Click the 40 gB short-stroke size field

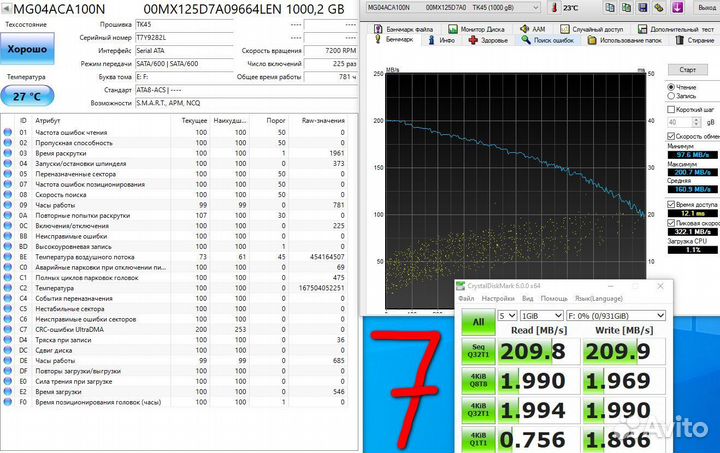[x=680, y=122]
